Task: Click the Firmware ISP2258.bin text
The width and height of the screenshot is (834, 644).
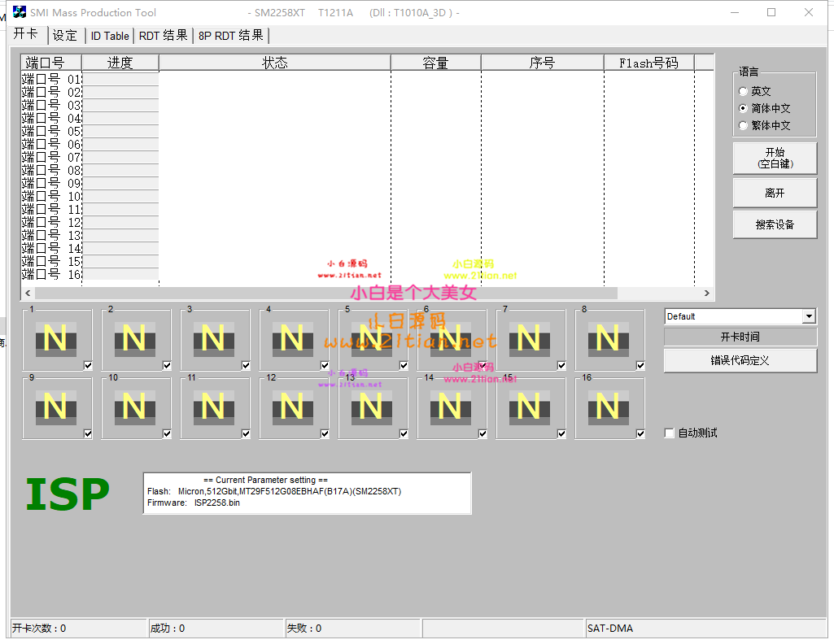Action: [194, 503]
